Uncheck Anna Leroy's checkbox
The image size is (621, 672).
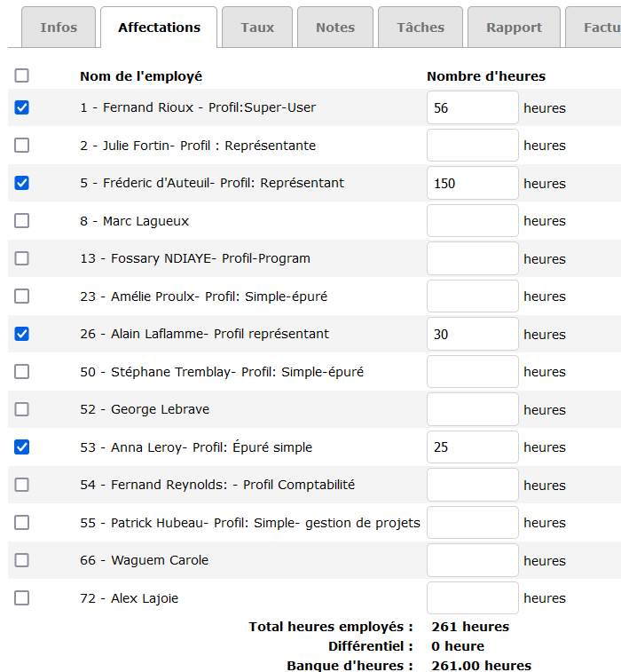coord(22,447)
